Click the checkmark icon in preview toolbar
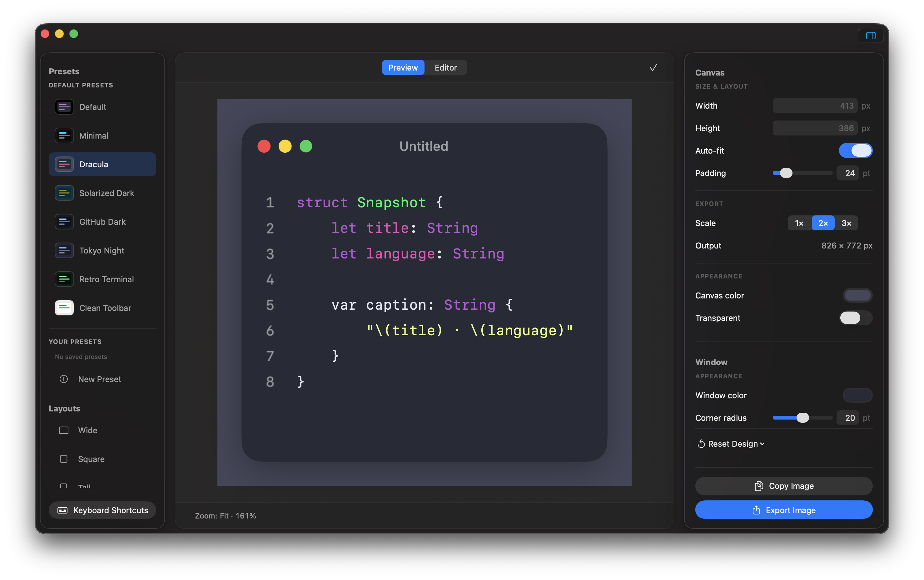The width and height of the screenshot is (924, 580). pos(653,67)
